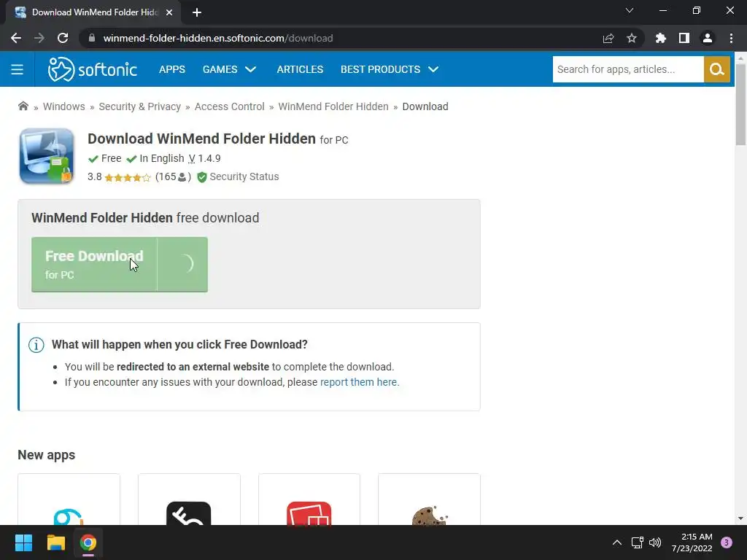
Task: Go back with the browser back arrow
Action: 16,38
